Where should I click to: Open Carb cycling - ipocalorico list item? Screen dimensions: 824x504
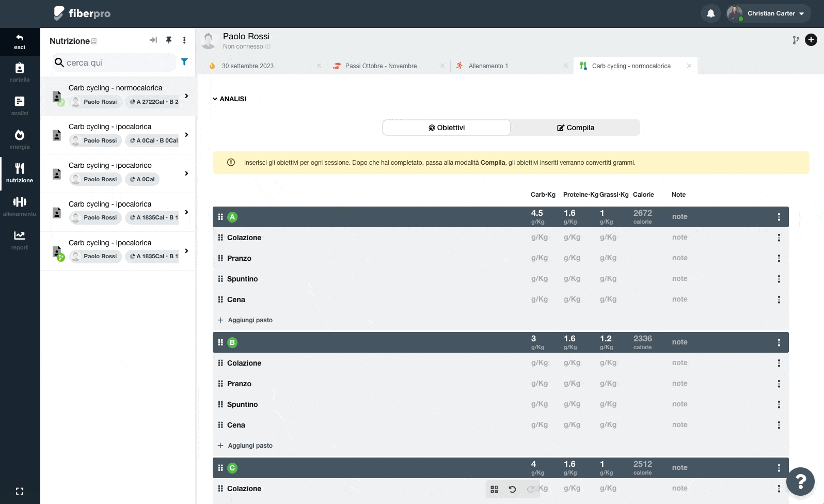point(118,174)
